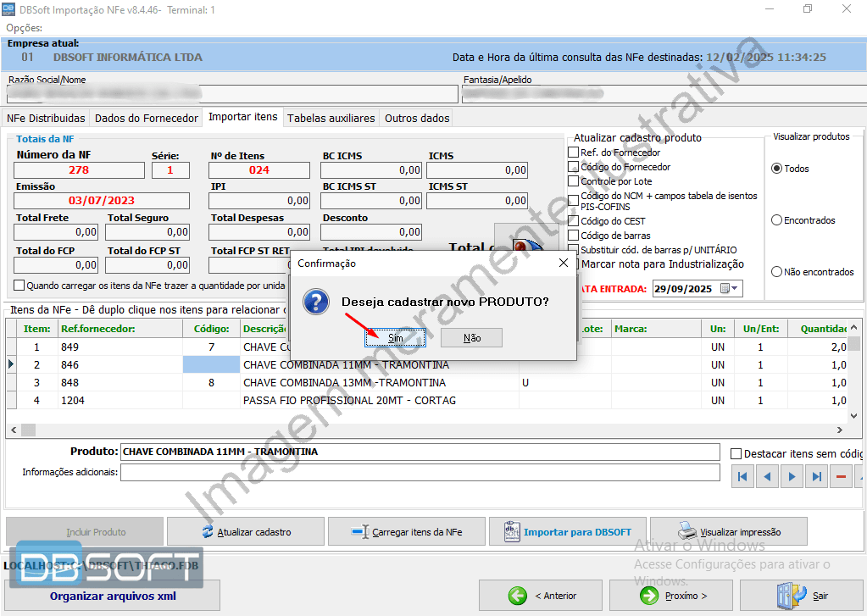Click previous record arrow in navigator
The width and height of the screenshot is (867, 616).
(767, 477)
